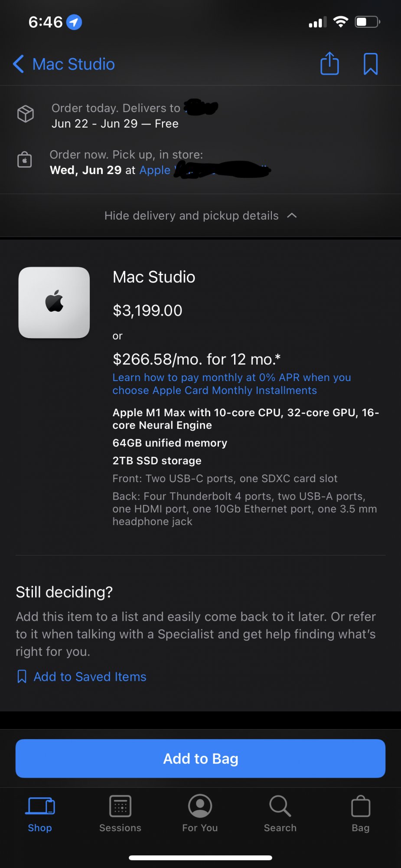This screenshot has height=868, width=401.
Task: Tap the location services arrow icon
Action: click(74, 22)
